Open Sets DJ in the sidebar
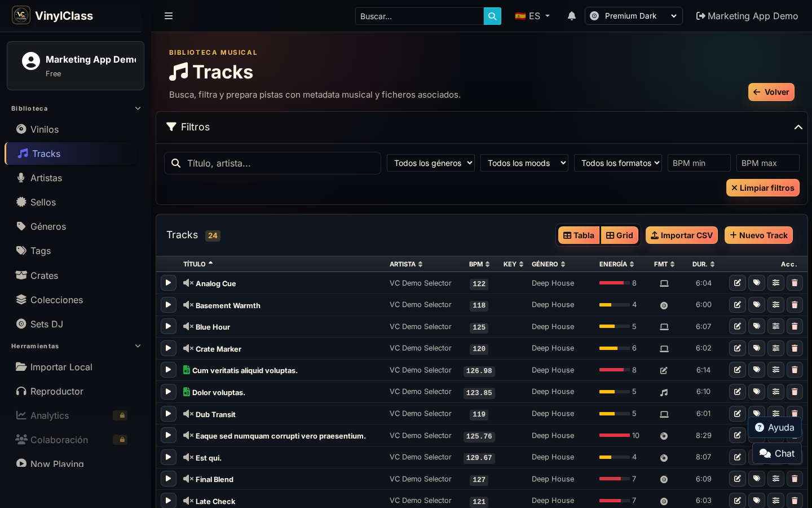Viewport: 812px width, 508px height. click(72, 324)
